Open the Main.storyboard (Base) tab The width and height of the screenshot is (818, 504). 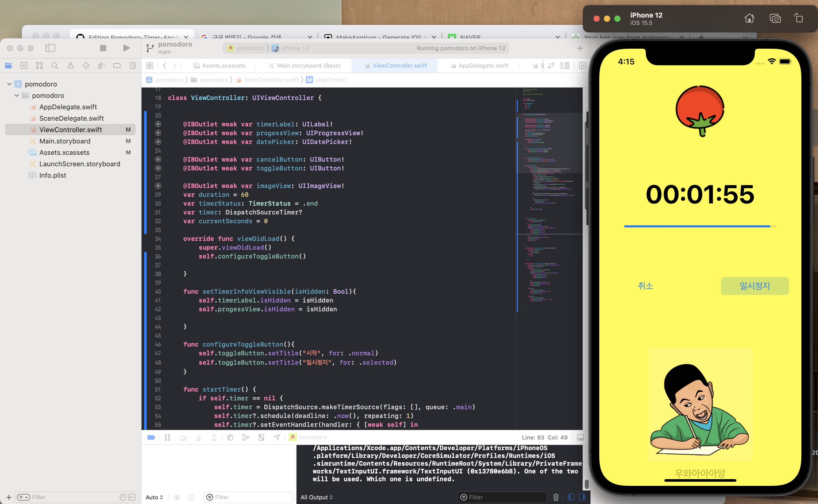pyautogui.click(x=308, y=65)
